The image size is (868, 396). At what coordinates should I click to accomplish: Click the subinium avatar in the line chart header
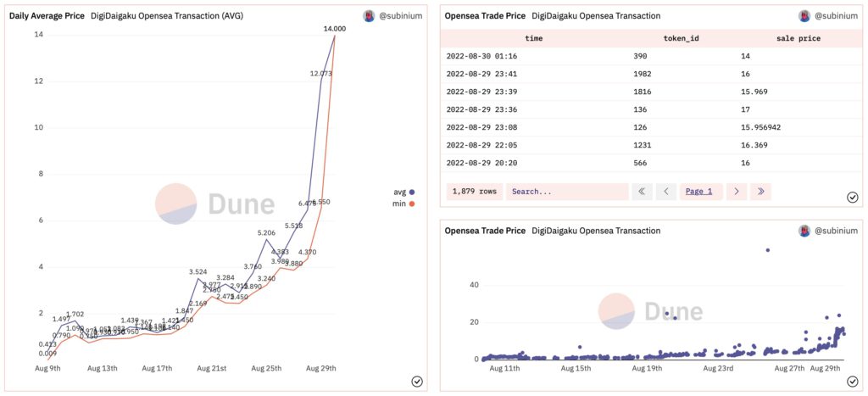coord(369,16)
